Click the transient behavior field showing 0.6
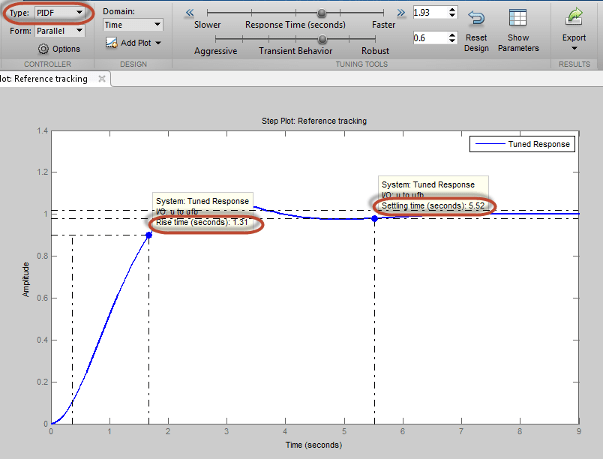 tap(430, 38)
